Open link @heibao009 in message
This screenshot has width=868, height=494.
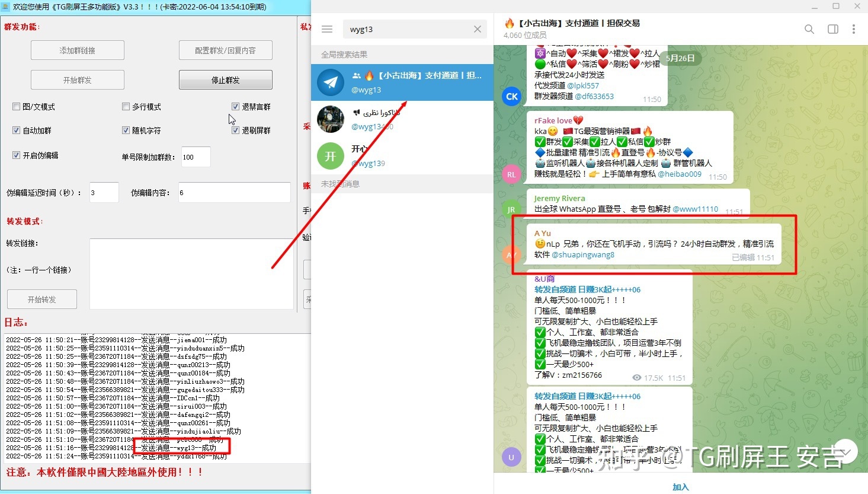pos(680,174)
